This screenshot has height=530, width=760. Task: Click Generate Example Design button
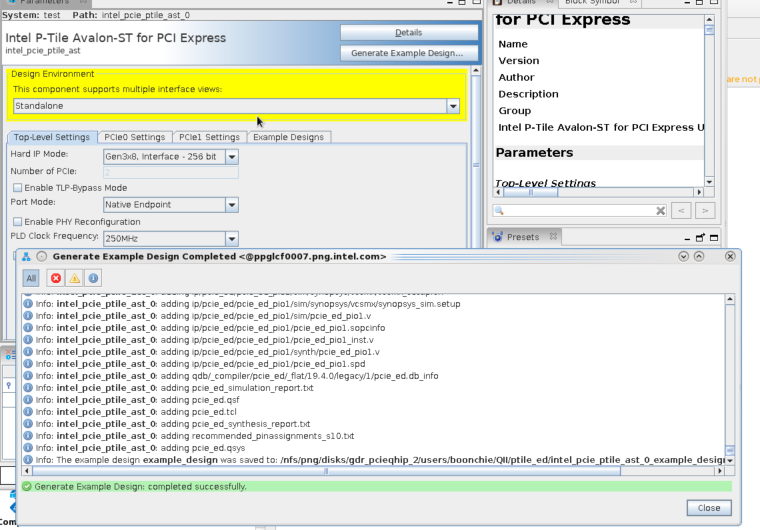[409, 53]
